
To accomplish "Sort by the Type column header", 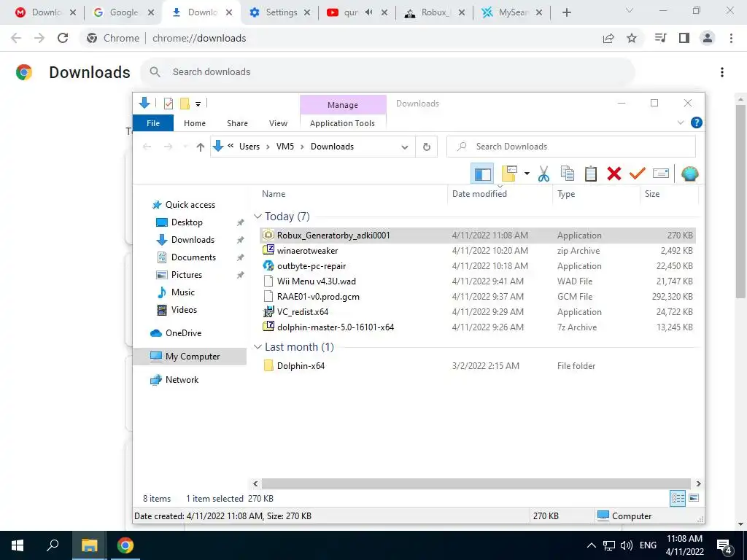I will point(566,194).
